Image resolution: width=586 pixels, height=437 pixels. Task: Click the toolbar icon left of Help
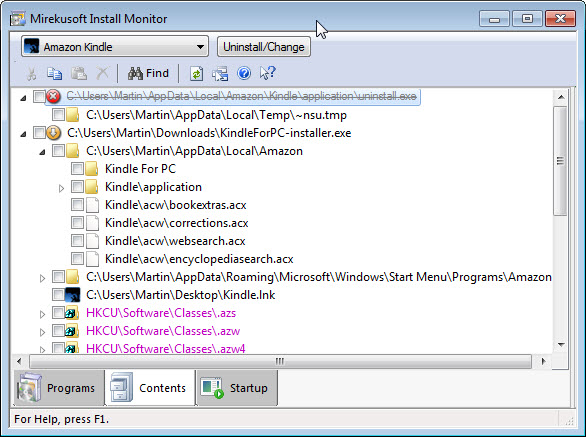click(220, 74)
